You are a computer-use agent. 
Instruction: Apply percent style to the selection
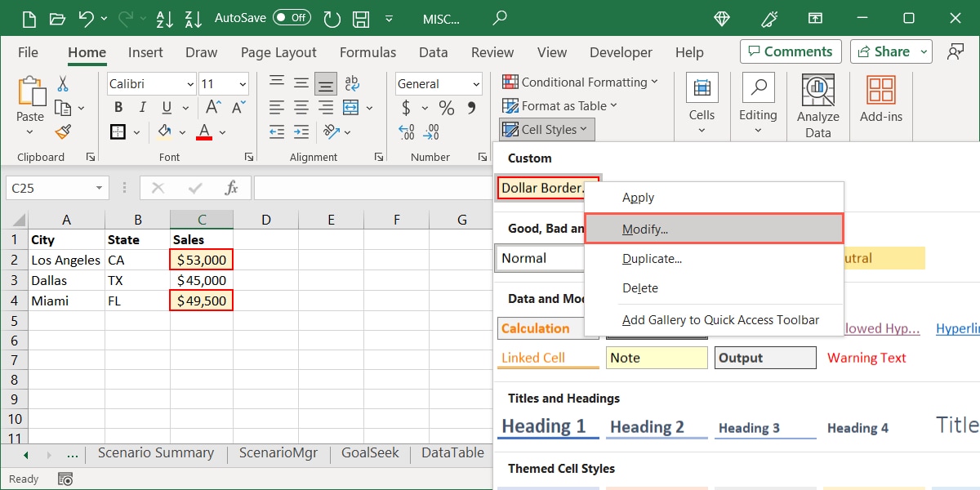click(445, 107)
